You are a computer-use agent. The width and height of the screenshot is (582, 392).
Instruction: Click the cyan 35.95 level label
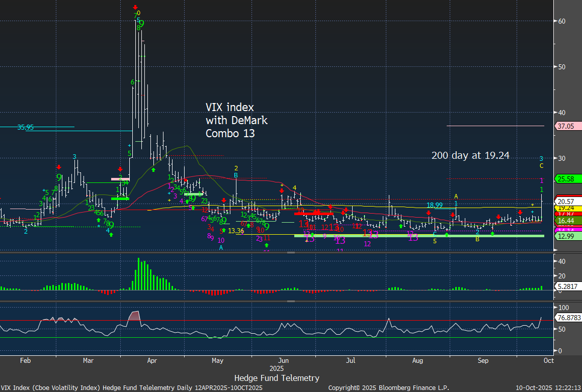[x=25, y=128]
